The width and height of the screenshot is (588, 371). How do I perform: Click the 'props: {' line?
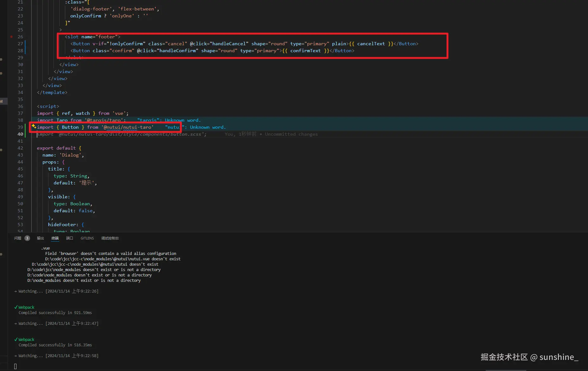[54, 162]
